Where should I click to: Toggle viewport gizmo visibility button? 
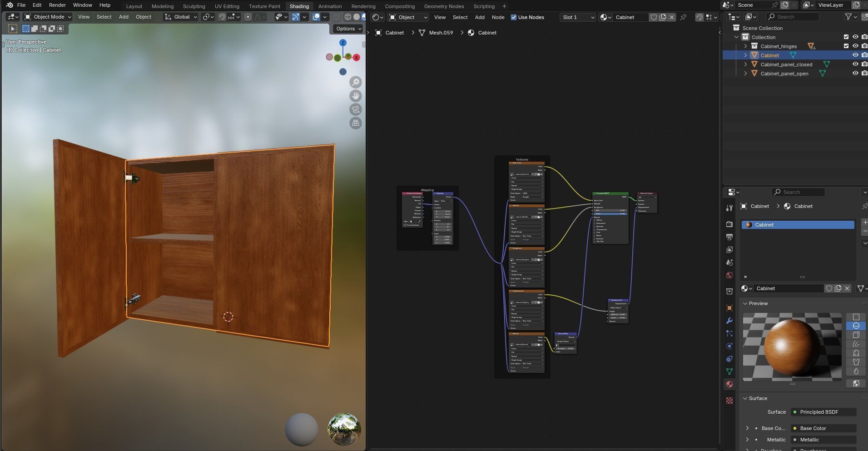pos(296,17)
